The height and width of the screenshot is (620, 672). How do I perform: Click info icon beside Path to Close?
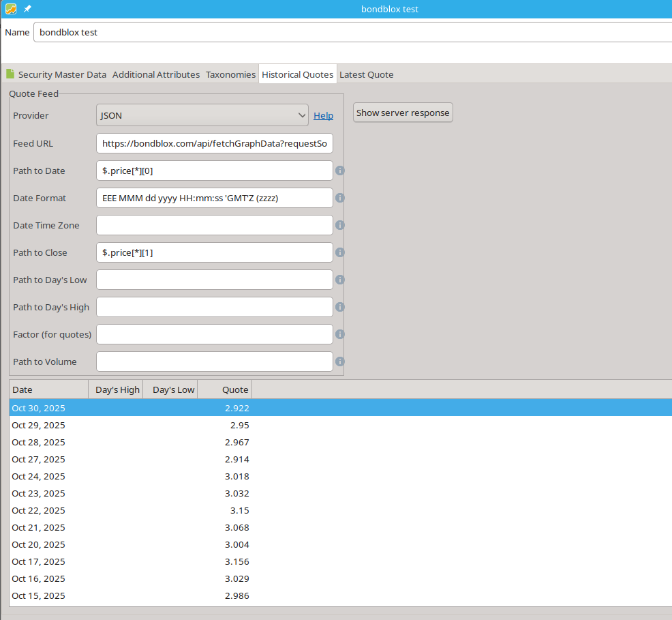[339, 252]
